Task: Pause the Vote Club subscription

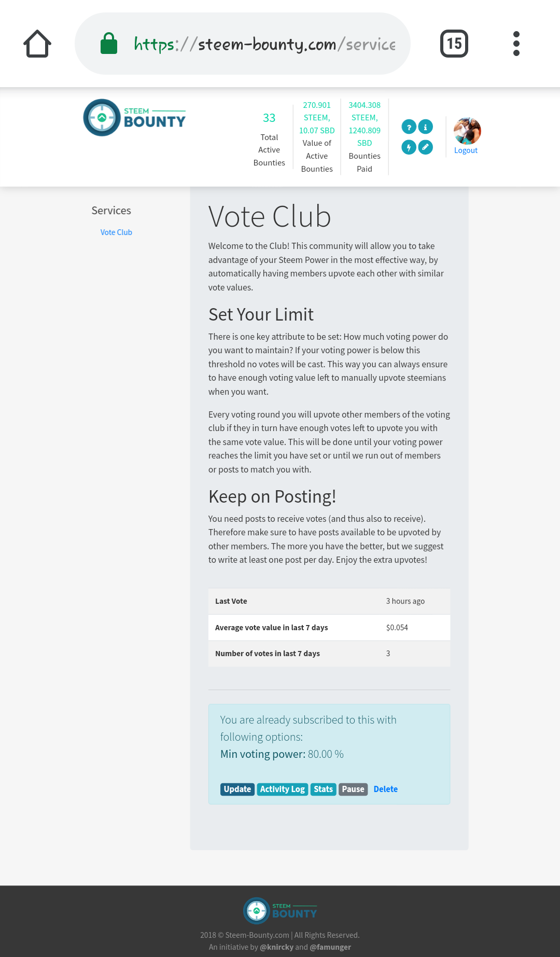Action: tap(353, 789)
